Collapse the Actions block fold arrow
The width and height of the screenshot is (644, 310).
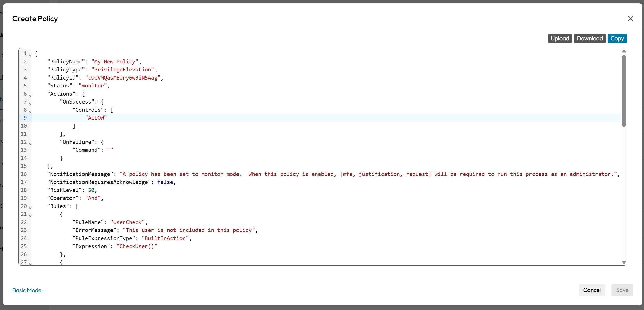[x=30, y=96]
